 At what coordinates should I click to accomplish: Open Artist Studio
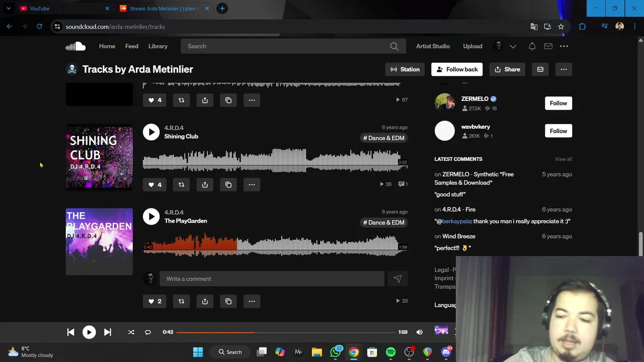coord(433,46)
